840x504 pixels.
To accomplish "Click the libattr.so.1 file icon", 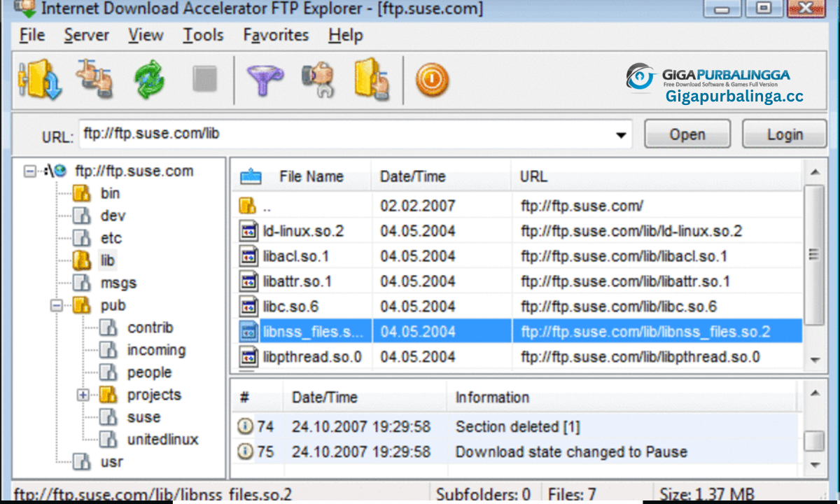I will point(248,281).
